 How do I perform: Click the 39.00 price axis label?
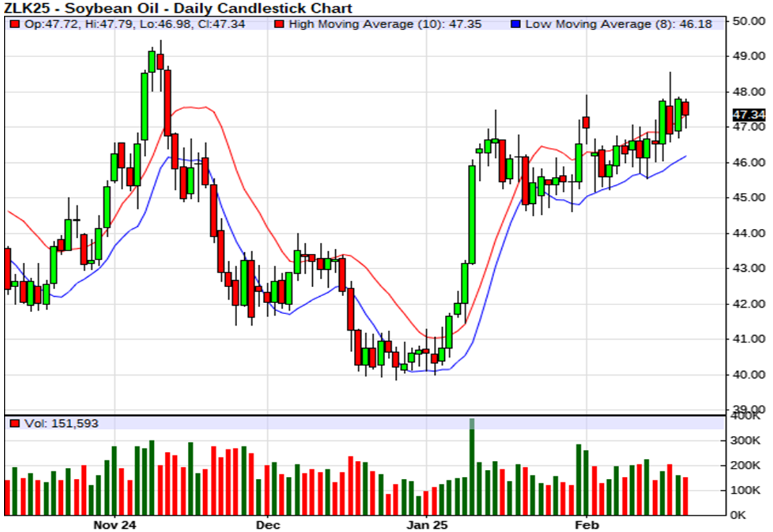click(749, 410)
